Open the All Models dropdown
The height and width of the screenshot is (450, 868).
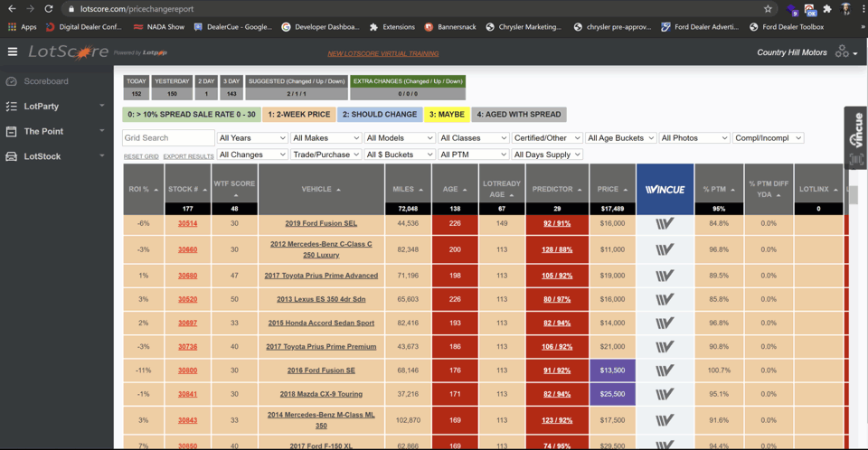400,138
